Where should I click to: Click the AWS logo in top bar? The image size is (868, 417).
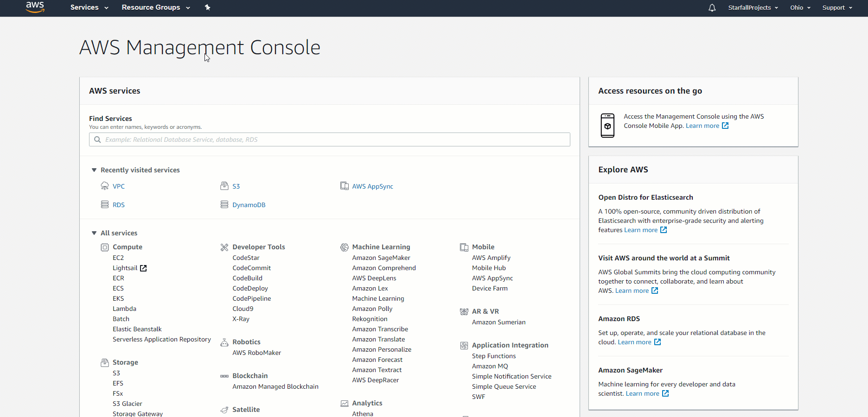pyautogui.click(x=35, y=7)
